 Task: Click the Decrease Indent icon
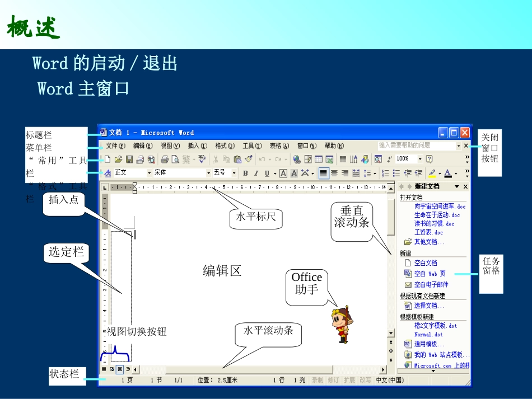(x=408, y=173)
